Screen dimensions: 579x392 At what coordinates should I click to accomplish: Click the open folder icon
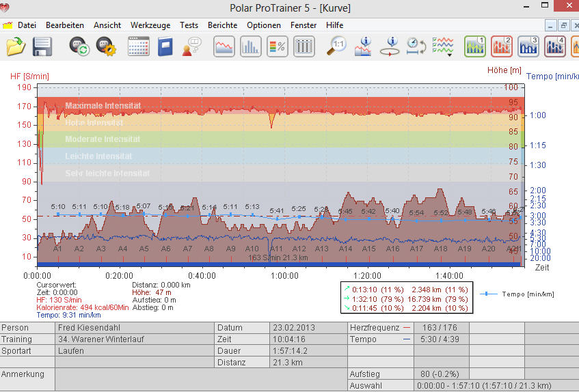click(x=16, y=46)
